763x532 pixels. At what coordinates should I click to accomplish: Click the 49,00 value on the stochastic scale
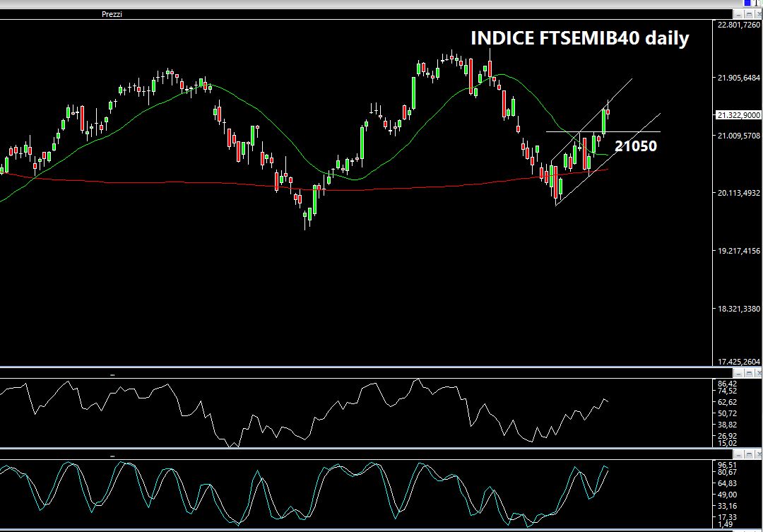point(727,495)
